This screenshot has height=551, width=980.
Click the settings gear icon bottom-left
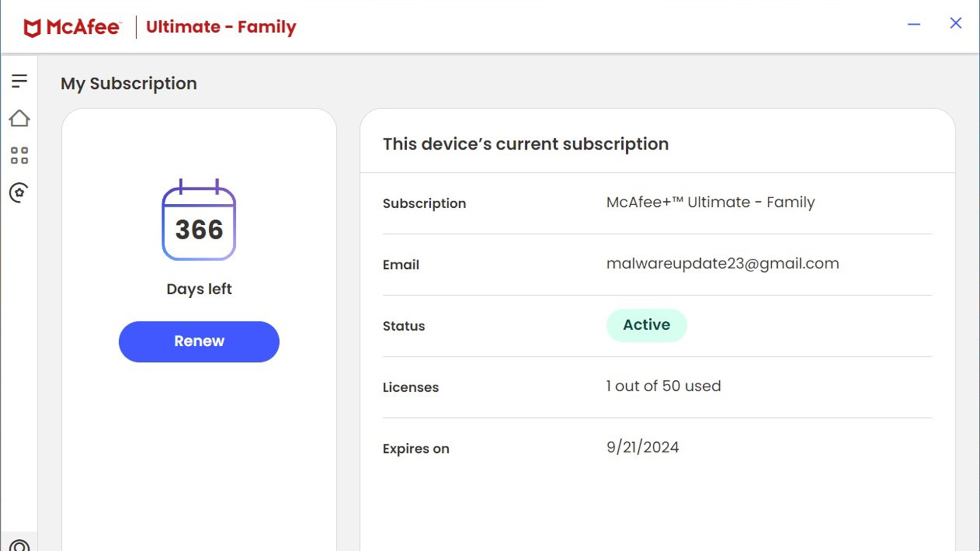19,546
